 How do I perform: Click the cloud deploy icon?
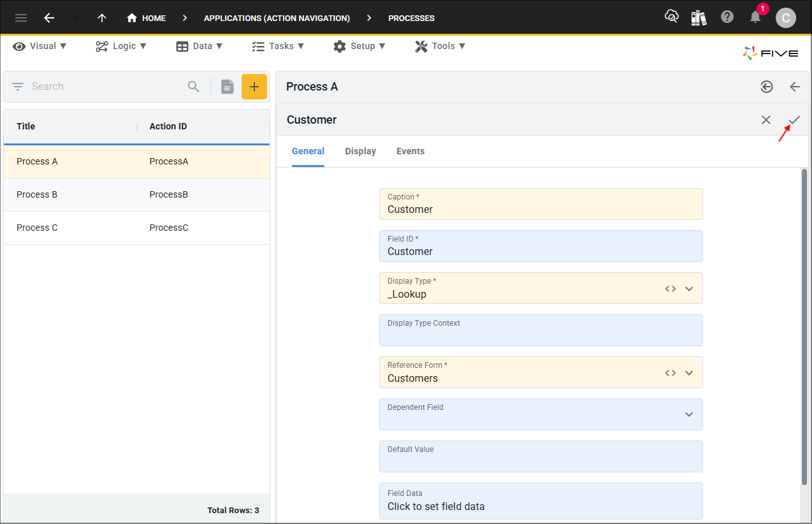click(671, 17)
